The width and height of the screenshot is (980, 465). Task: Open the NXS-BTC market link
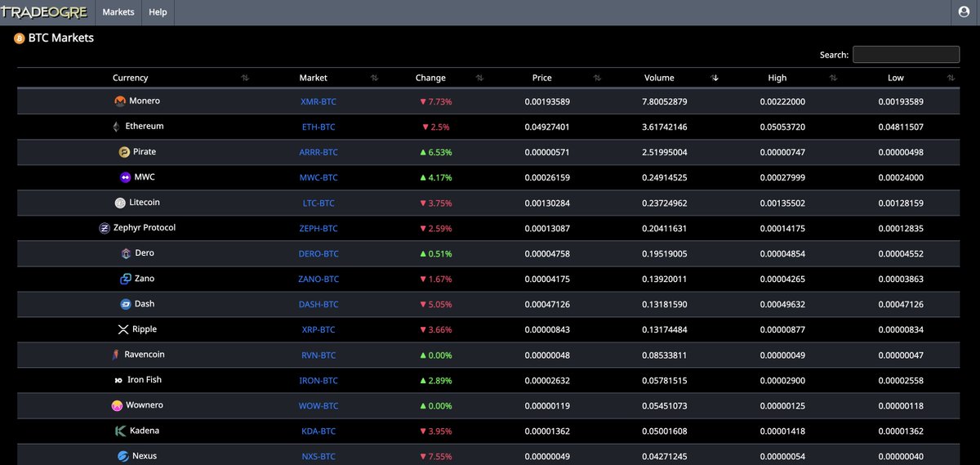[318, 457]
